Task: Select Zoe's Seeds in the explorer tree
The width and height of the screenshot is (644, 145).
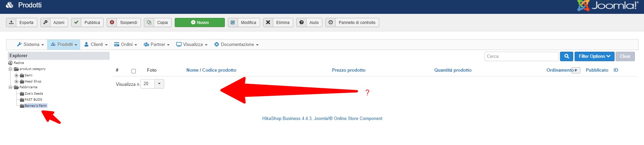Action: (34, 94)
